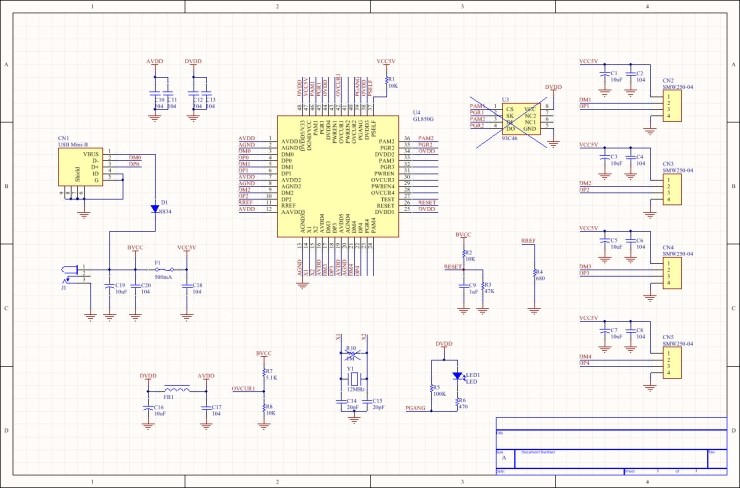Click the title block size field A

(x=503, y=457)
